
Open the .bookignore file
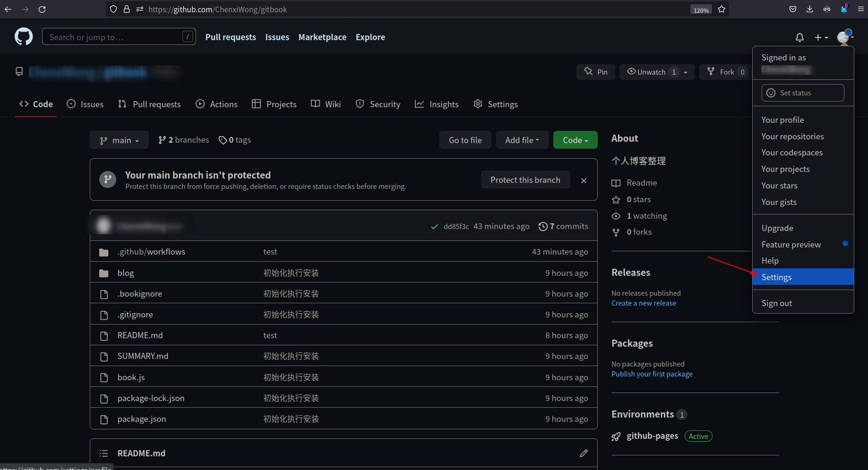point(140,294)
